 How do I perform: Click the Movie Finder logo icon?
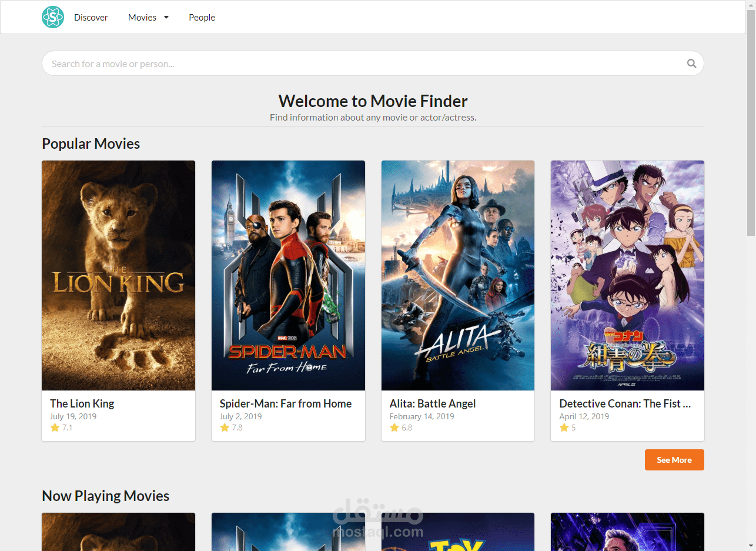pyautogui.click(x=52, y=17)
